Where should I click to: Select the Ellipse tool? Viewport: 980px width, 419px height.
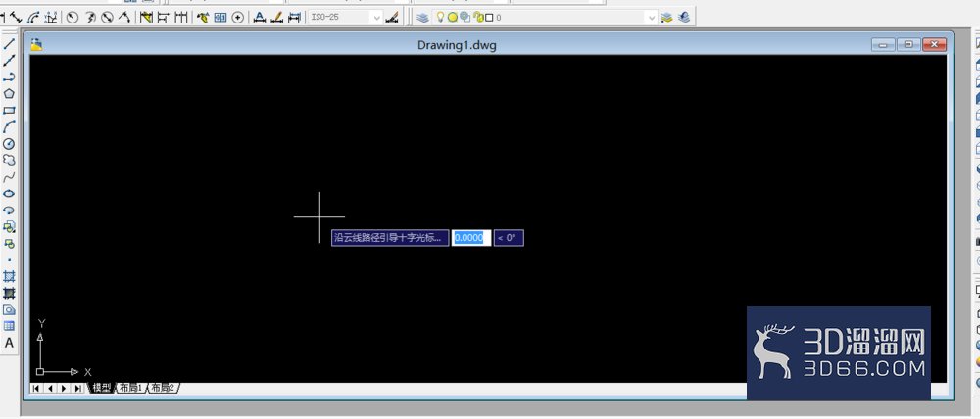[x=9, y=194]
